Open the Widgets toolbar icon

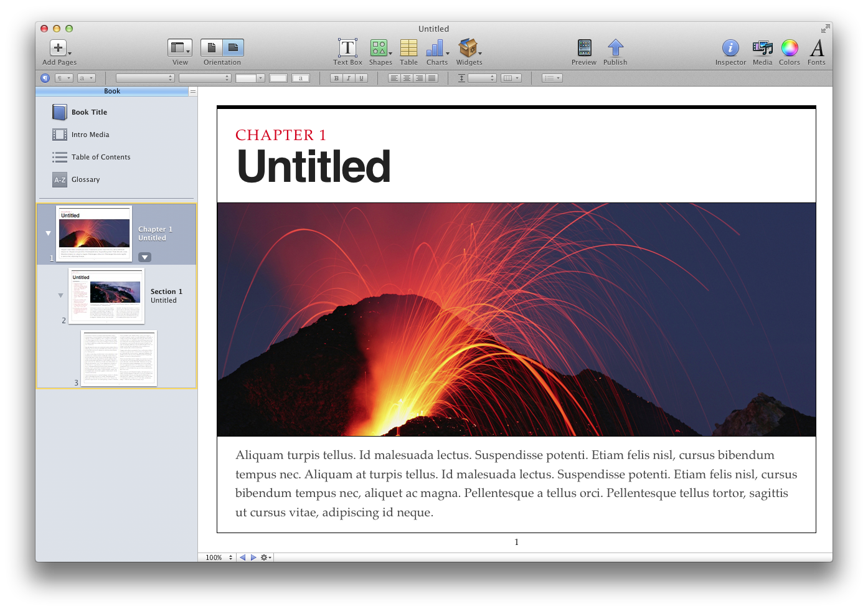[x=468, y=49]
